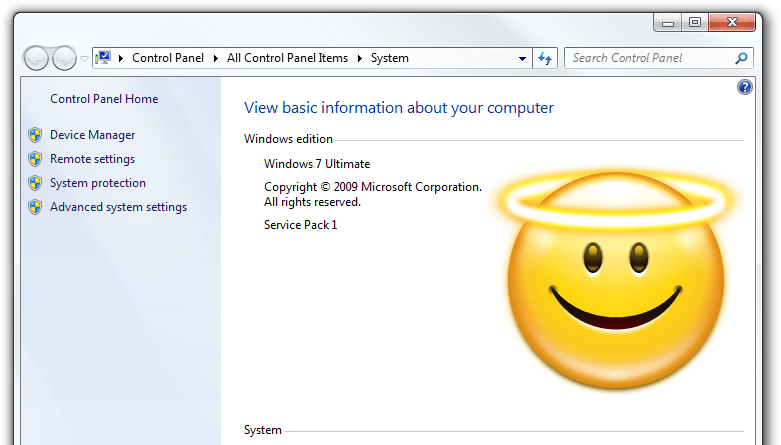Click the search magnifier icon
This screenshot has height=445, width=781.
[x=741, y=58]
